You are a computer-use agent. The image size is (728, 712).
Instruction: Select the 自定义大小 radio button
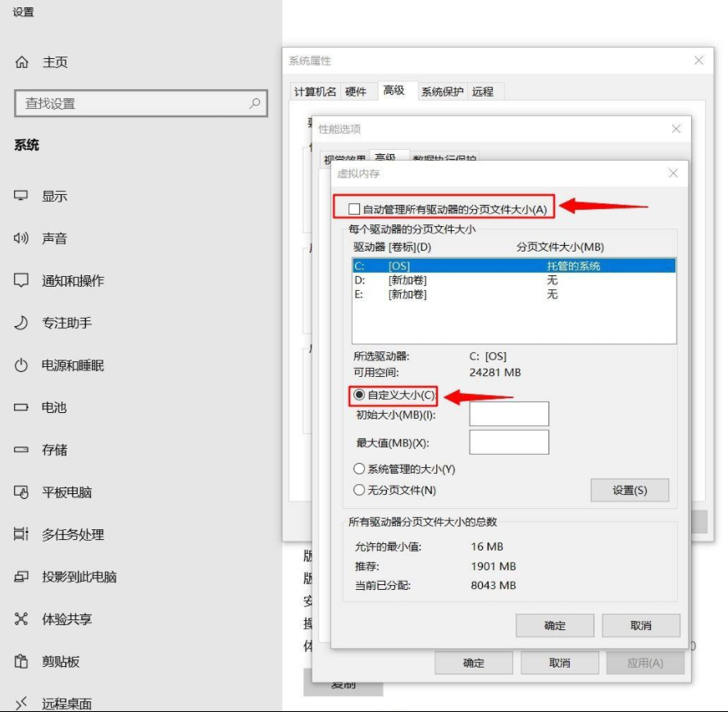point(359,395)
